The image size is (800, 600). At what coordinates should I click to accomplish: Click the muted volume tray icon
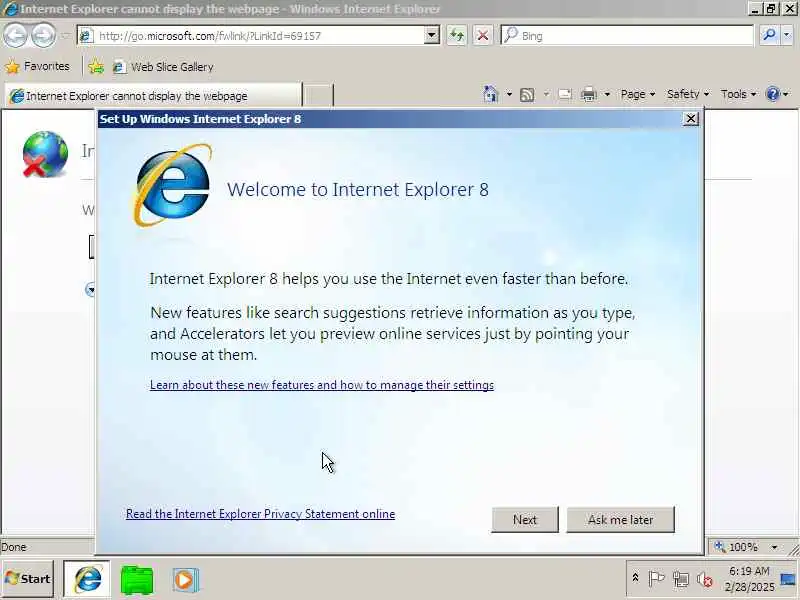[x=705, y=579]
